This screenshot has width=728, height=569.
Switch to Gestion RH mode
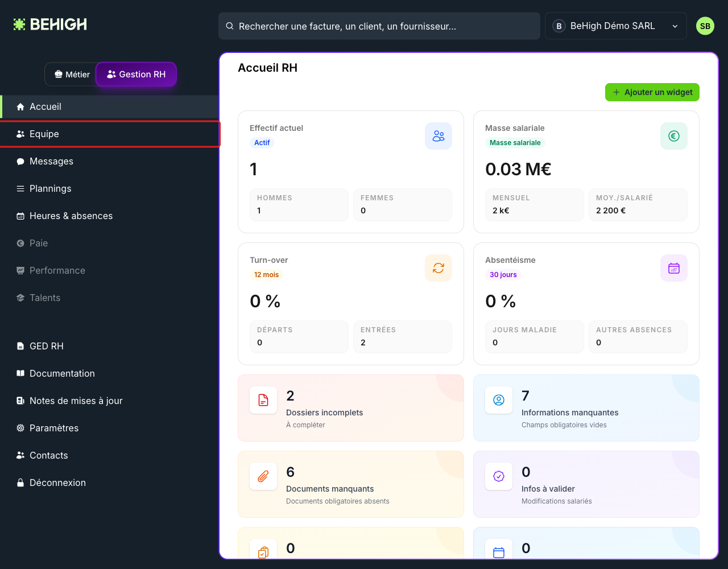click(136, 75)
